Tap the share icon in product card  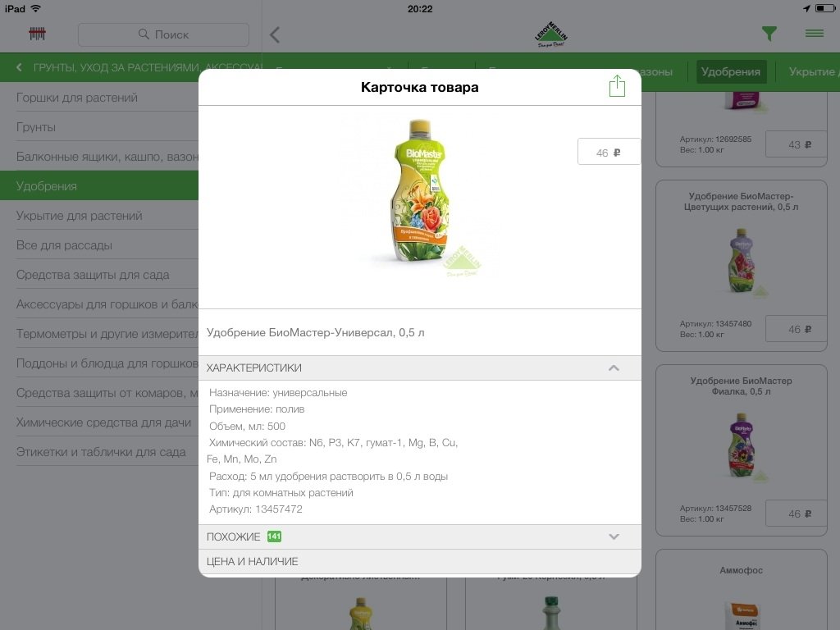click(617, 85)
